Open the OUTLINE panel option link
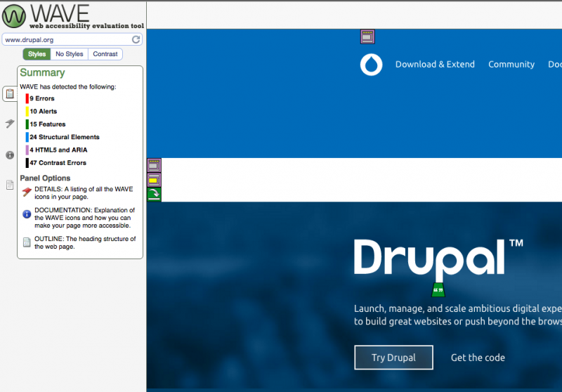Screen dimensions: 562x392 point(85,242)
